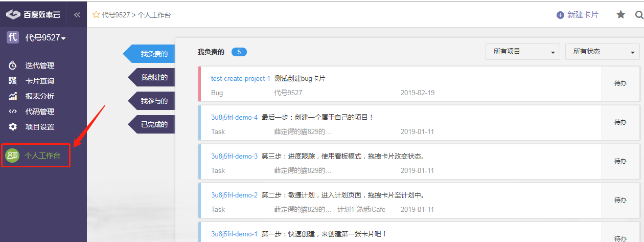Open the 所有状态 dropdown

pyautogui.click(x=603, y=52)
